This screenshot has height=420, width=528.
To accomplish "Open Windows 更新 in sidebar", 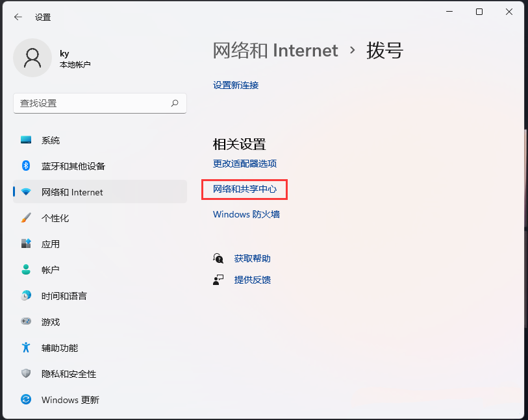I will (70, 400).
